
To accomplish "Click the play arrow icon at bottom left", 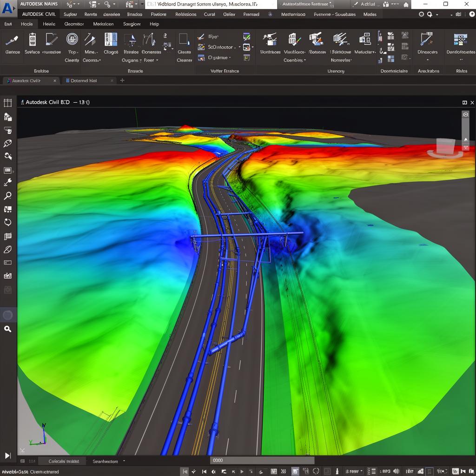I will pos(8,456).
